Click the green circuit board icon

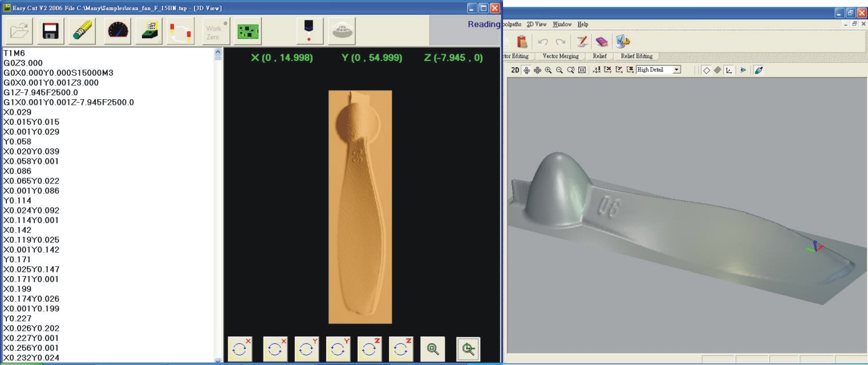(x=248, y=31)
